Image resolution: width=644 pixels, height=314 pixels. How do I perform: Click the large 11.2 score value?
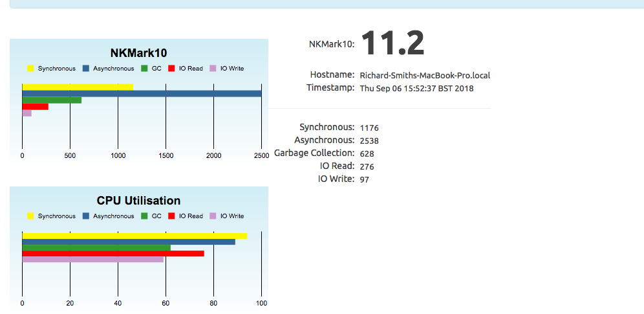click(393, 43)
